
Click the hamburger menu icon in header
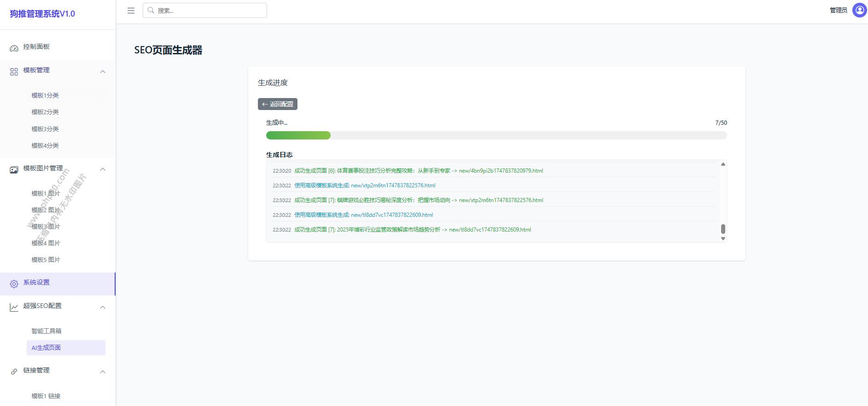[x=131, y=11]
